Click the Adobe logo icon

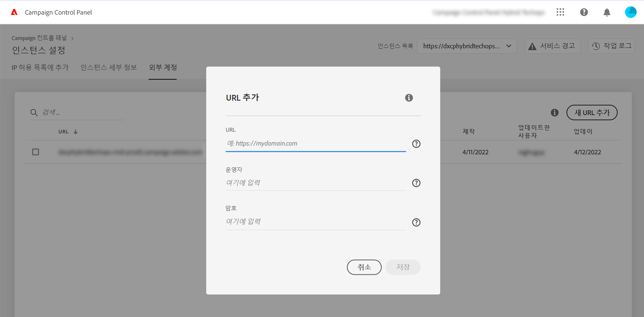(14, 12)
